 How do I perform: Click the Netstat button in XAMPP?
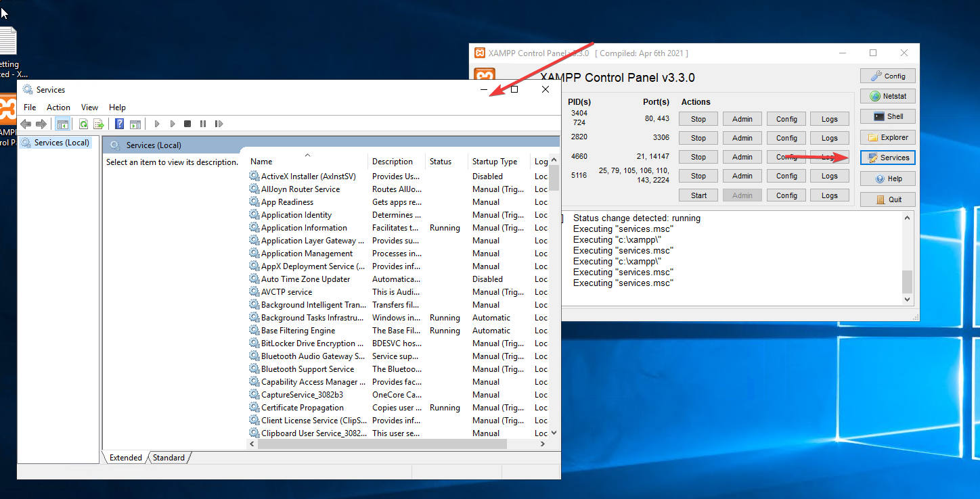click(x=887, y=96)
